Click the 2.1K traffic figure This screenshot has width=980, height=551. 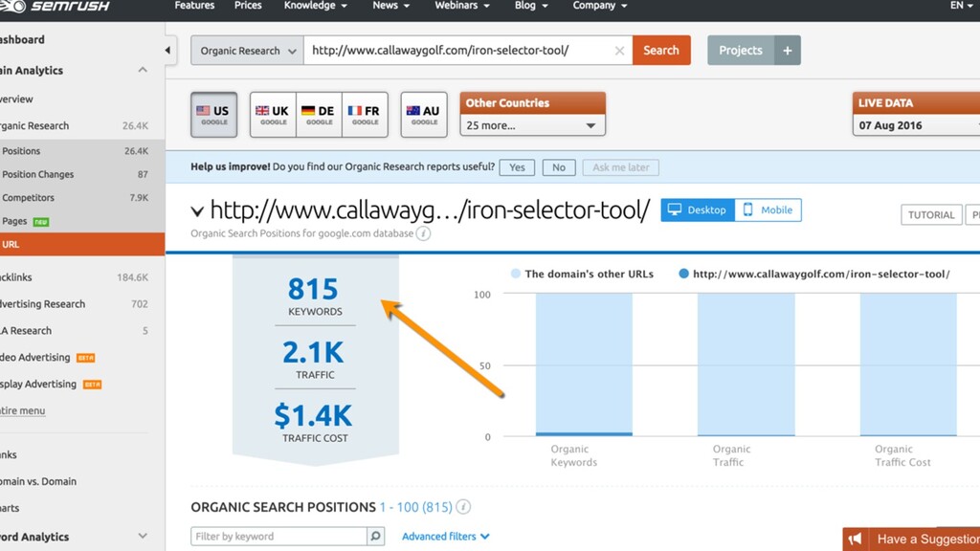point(313,353)
